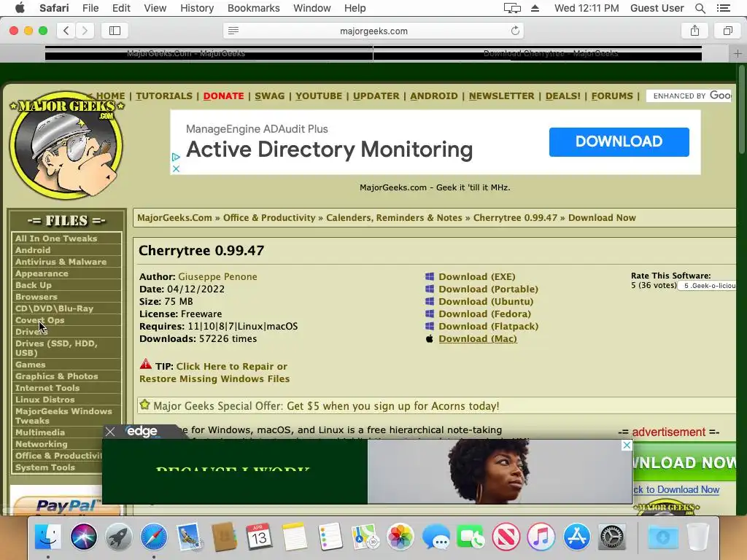Close the ManageEngine ad with X icon

coord(176,168)
